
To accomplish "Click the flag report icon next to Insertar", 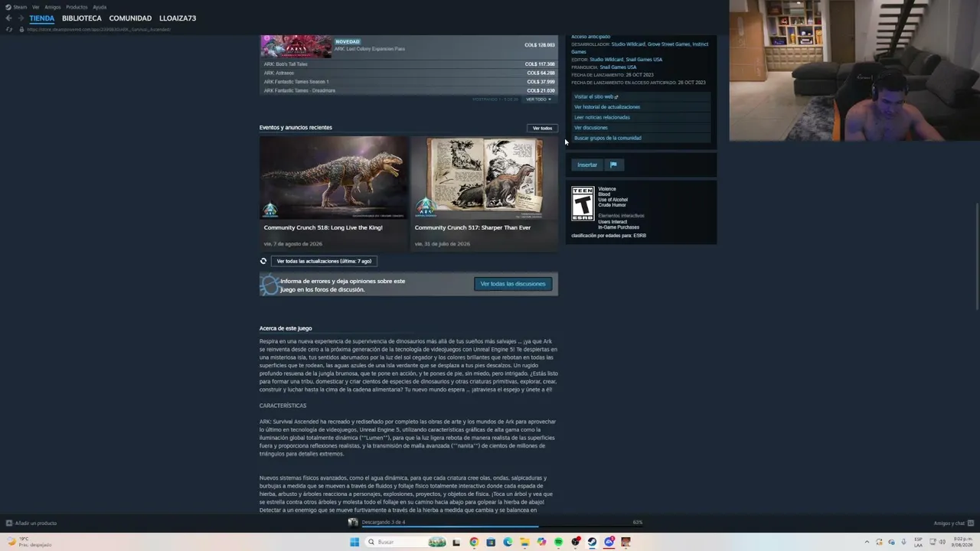I will [613, 165].
